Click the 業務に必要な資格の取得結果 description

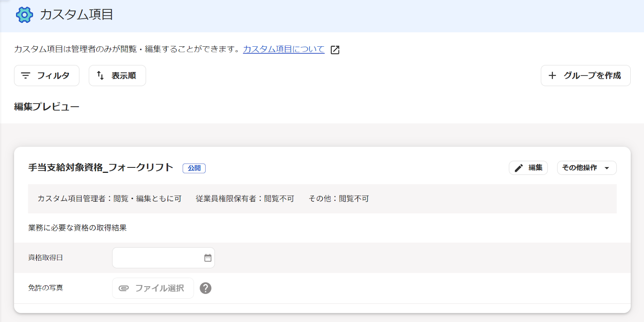click(x=77, y=228)
